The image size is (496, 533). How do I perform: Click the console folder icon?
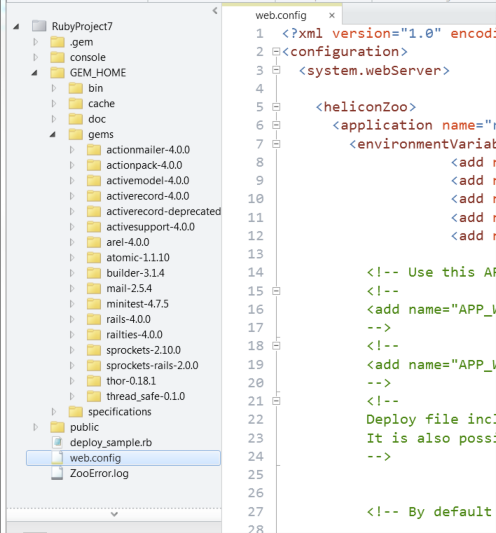[57, 57]
